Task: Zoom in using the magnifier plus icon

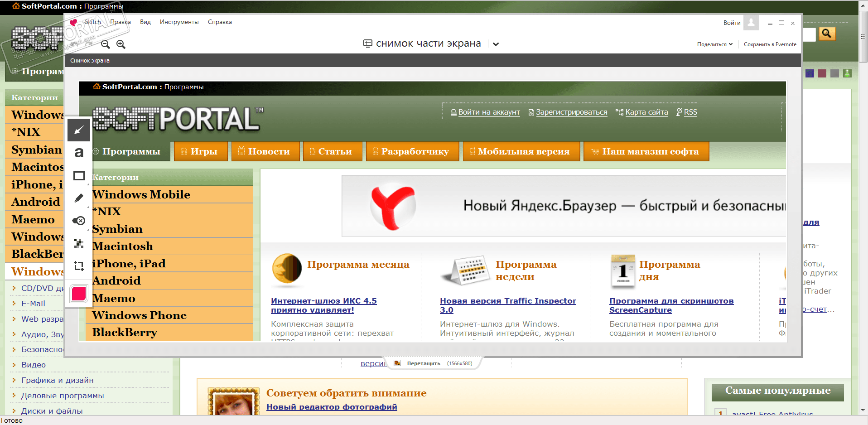Action: [x=121, y=44]
